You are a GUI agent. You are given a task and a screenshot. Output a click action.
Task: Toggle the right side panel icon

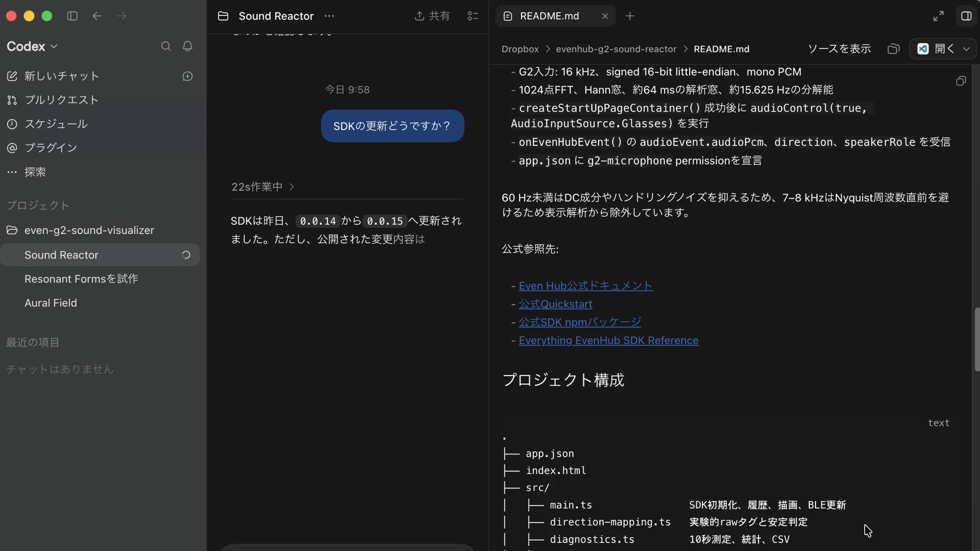coord(966,16)
